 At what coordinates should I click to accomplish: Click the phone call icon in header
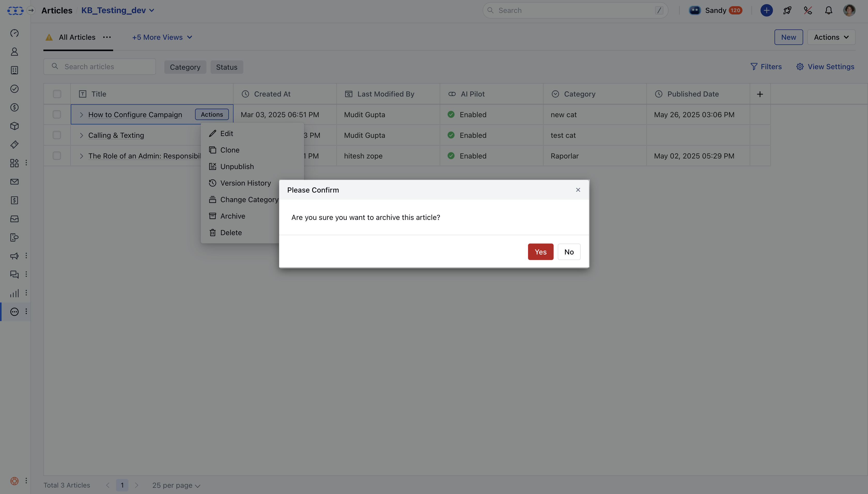[808, 11]
